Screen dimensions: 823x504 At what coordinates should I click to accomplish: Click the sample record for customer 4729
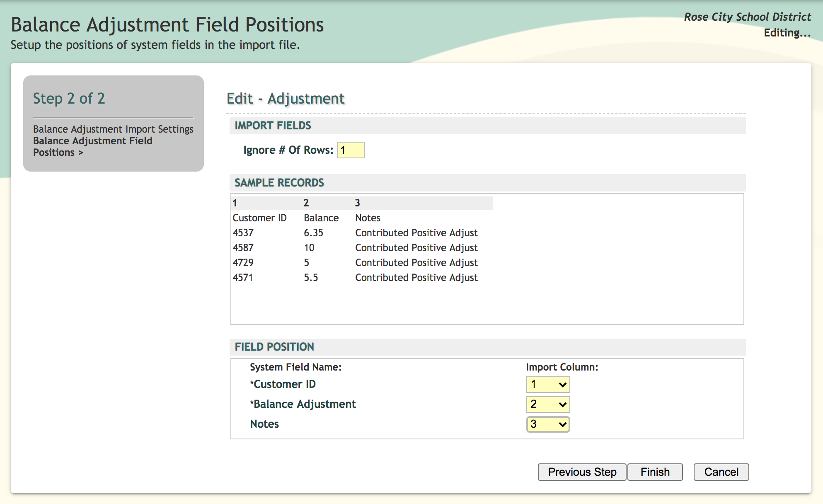coord(243,263)
